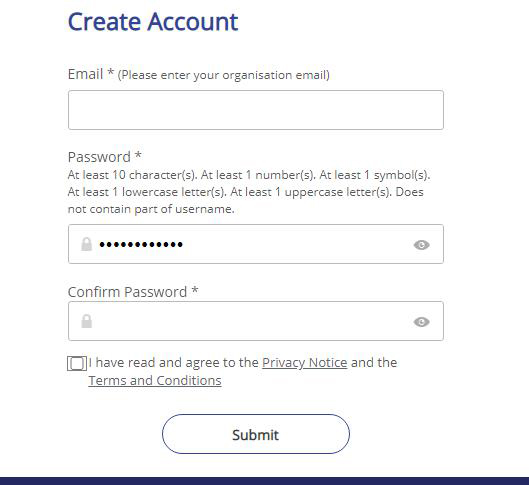
Task: Click the organisation email hint in parentheses
Action: (x=224, y=75)
